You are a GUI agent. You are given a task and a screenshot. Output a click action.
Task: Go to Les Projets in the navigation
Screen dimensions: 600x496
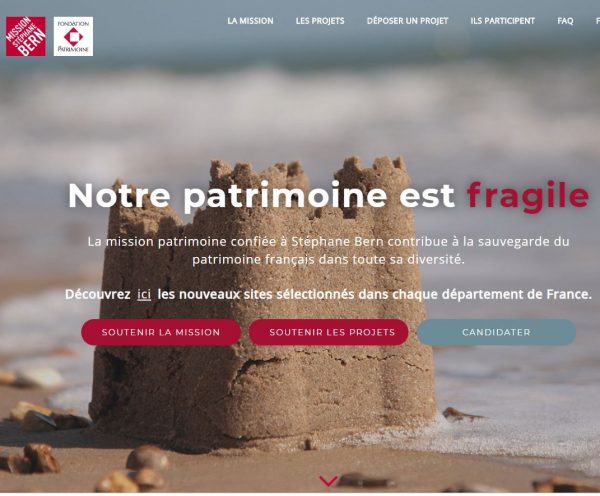(320, 21)
